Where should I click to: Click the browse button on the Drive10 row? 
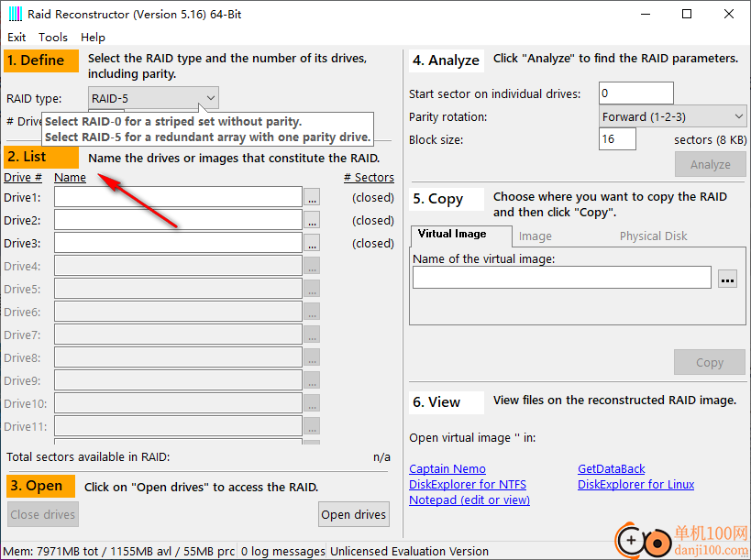pos(312,403)
